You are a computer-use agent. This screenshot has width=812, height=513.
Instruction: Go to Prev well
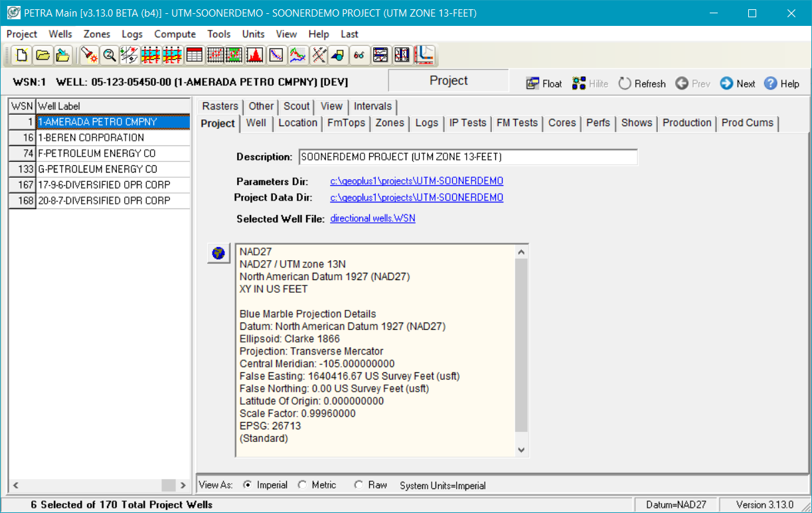point(693,84)
